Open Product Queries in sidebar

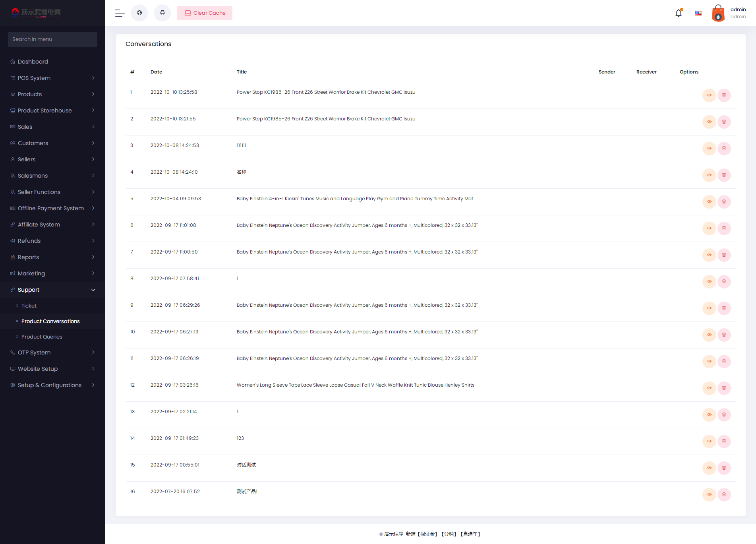pyautogui.click(x=52, y=337)
